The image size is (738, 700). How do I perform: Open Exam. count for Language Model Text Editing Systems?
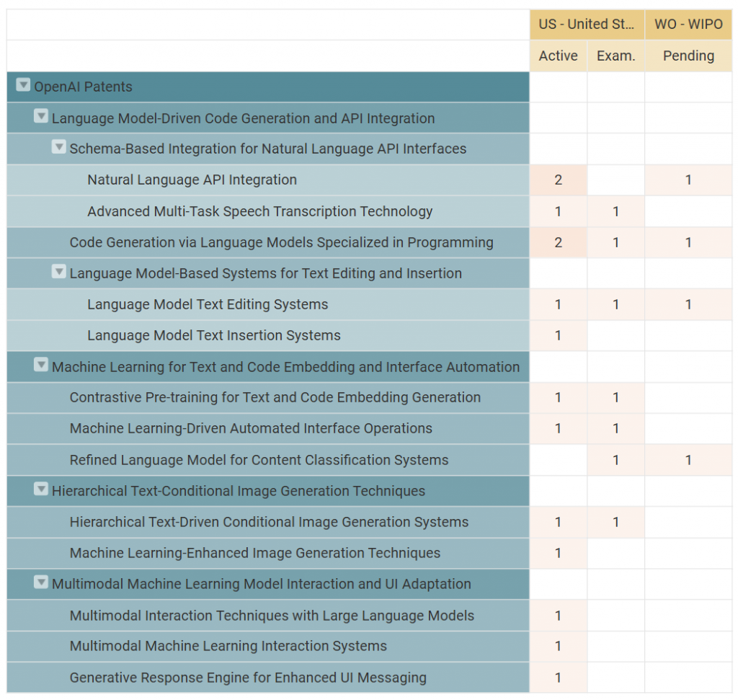pos(615,304)
